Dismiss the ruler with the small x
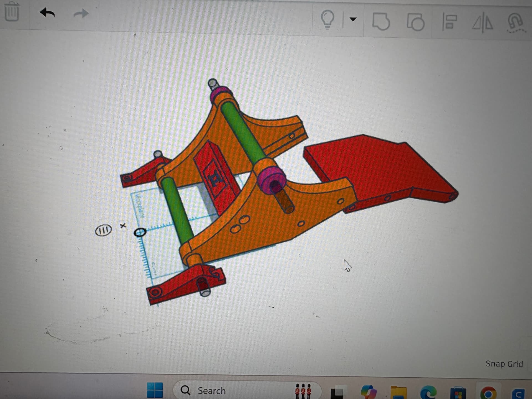This screenshot has width=532, height=399. point(123,226)
